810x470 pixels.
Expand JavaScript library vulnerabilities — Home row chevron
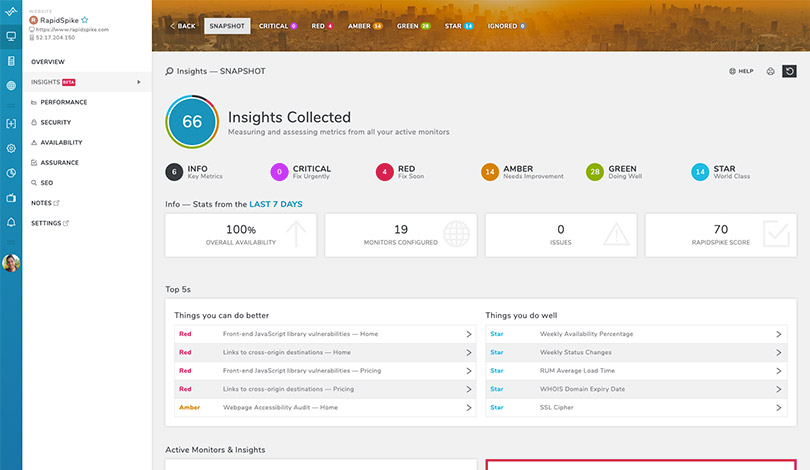(469, 334)
